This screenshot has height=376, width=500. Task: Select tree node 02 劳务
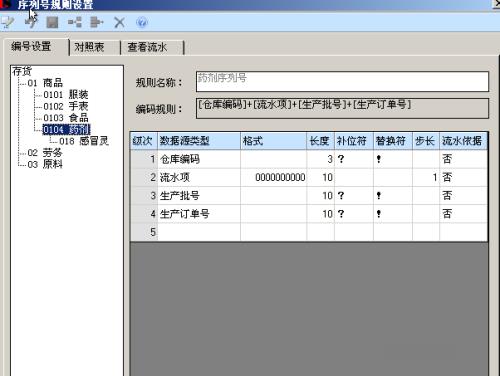tap(45, 153)
